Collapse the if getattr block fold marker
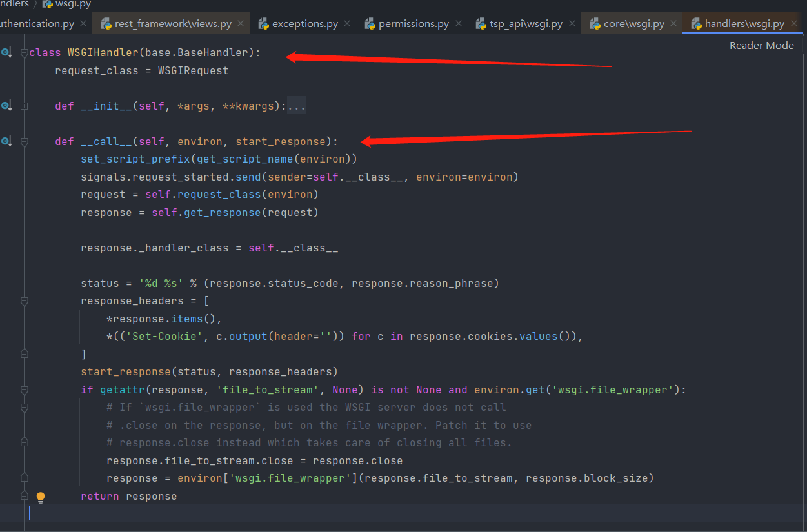This screenshot has width=807, height=532. (x=25, y=389)
